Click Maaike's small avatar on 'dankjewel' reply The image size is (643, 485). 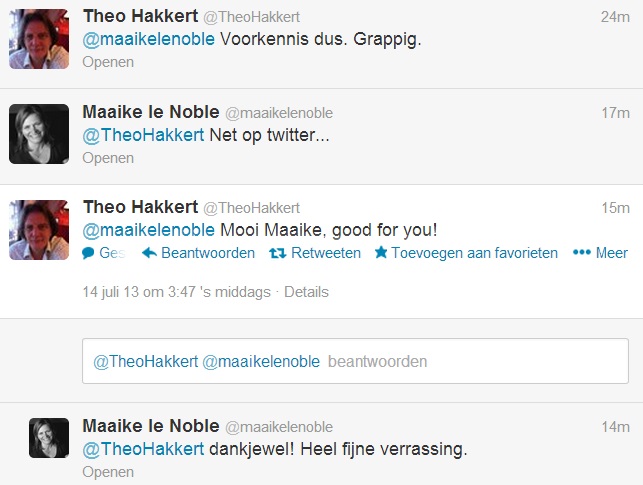coord(48,437)
